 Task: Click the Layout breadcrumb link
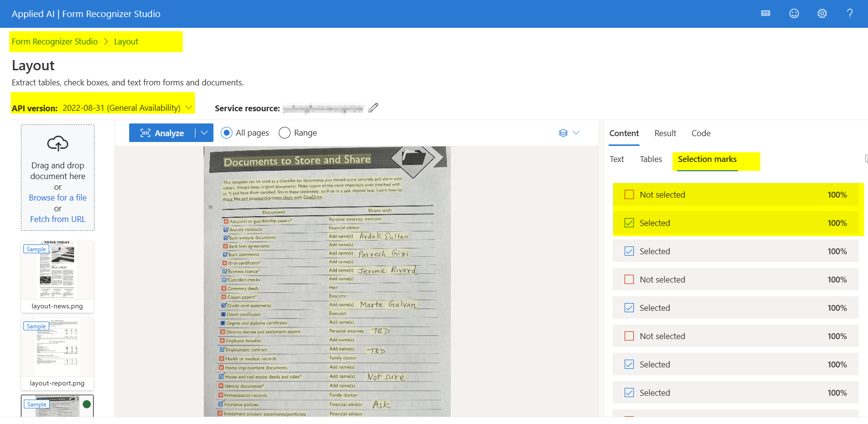tap(126, 41)
